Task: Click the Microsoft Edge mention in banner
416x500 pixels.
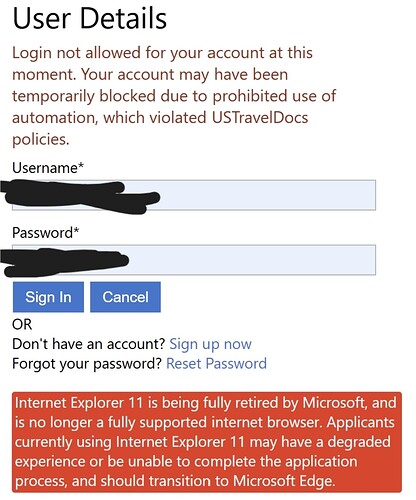Action: pos(283,481)
